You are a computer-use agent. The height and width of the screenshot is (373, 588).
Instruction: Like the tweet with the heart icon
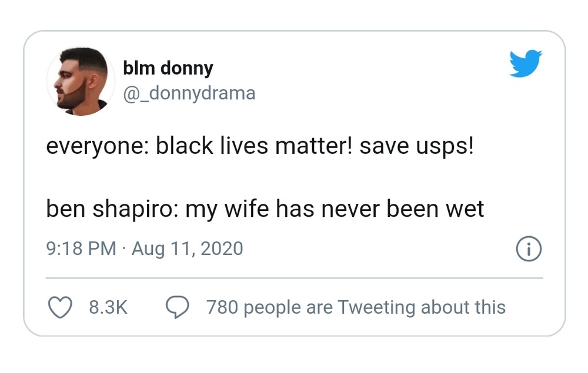pyautogui.click(x=59, y=307)
